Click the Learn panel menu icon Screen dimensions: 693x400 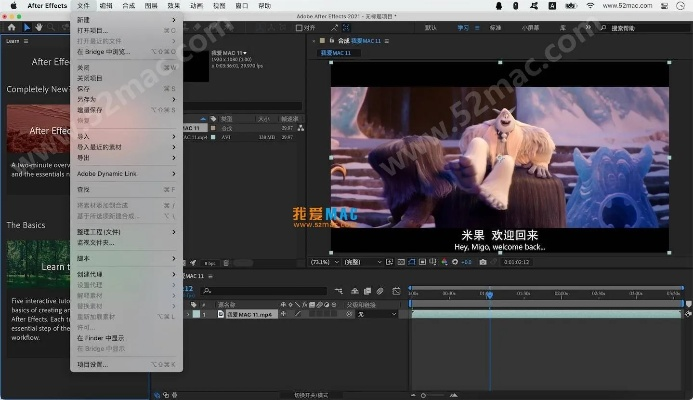pyautogui.click(x=25, y=41)
